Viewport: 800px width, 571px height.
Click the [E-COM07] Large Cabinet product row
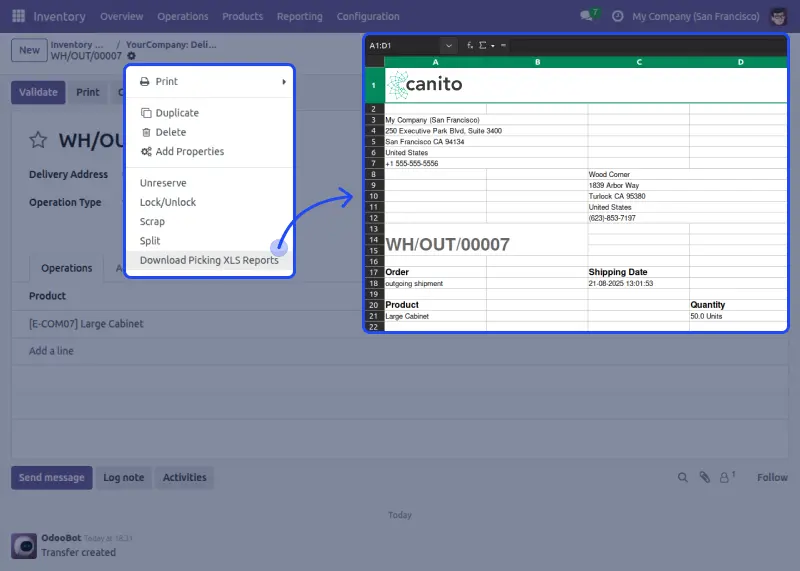[x=399, y=324]
